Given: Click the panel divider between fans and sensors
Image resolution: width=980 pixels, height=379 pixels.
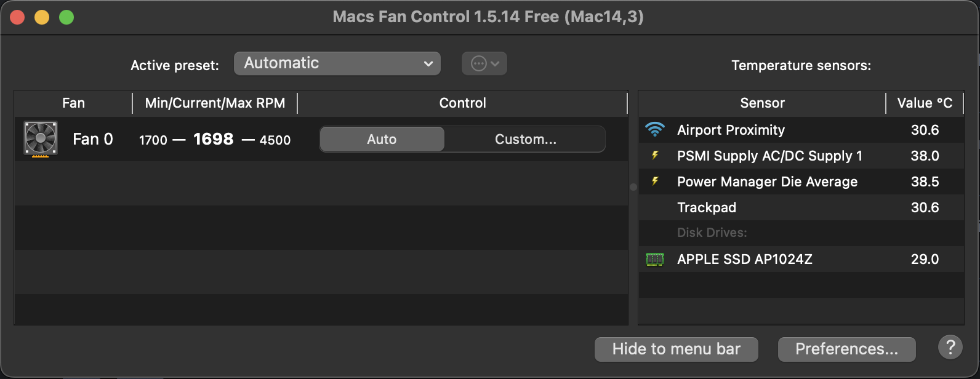Looking at the screenshot, I should (x=633, y=187).
